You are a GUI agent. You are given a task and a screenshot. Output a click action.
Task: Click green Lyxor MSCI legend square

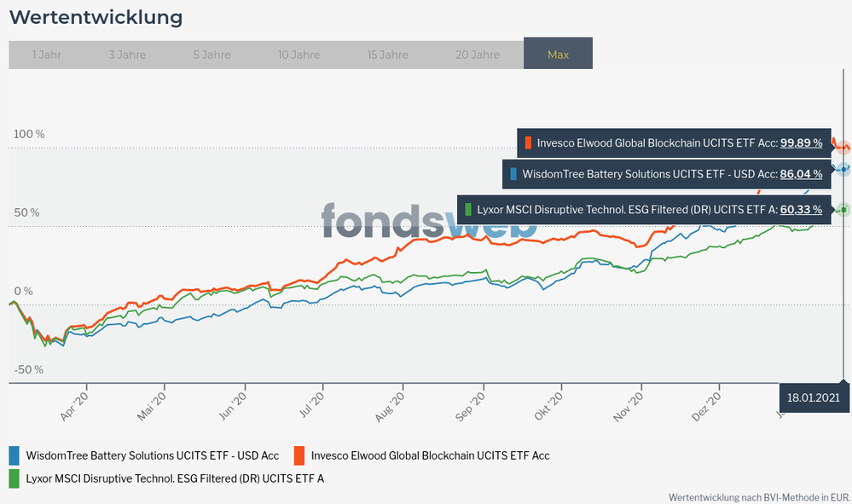[x=14, y=478]
